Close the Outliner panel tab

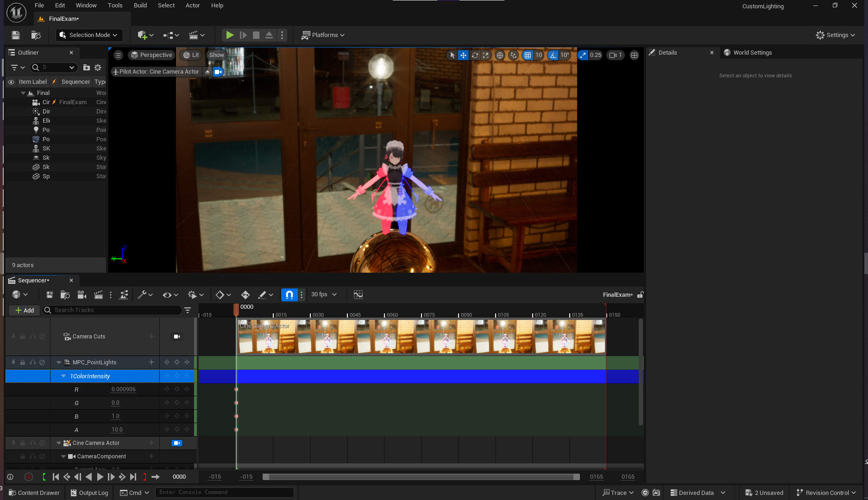pos(71,53)
